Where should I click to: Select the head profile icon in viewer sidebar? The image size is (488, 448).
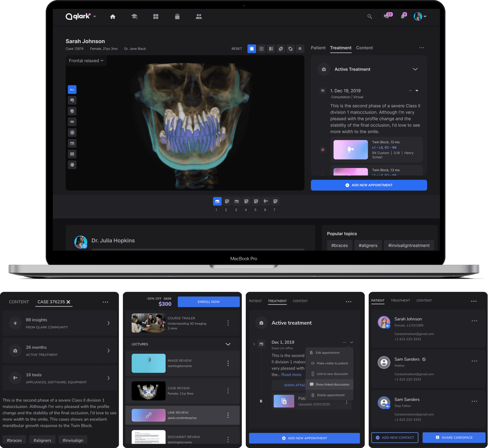(72, 100)
